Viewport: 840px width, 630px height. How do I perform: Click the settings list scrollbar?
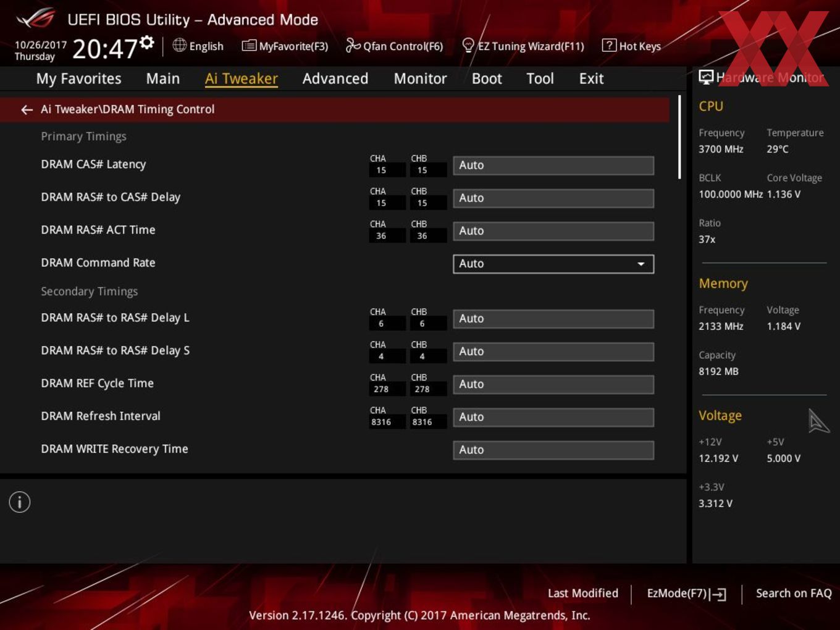679,137
